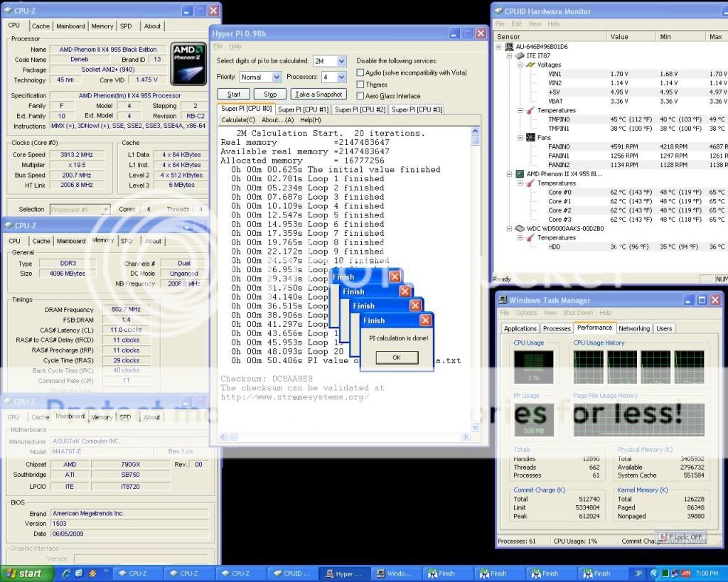Viewport: 728px width, 582px height.
Task: Open the About...(A) menu in Hyper PI
Action: [x=278, y=120]
